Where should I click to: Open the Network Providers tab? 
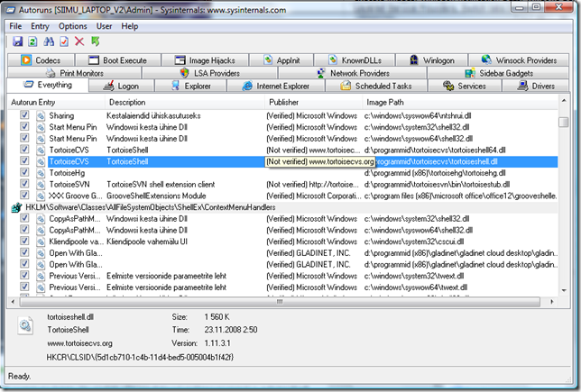point(353,73)
